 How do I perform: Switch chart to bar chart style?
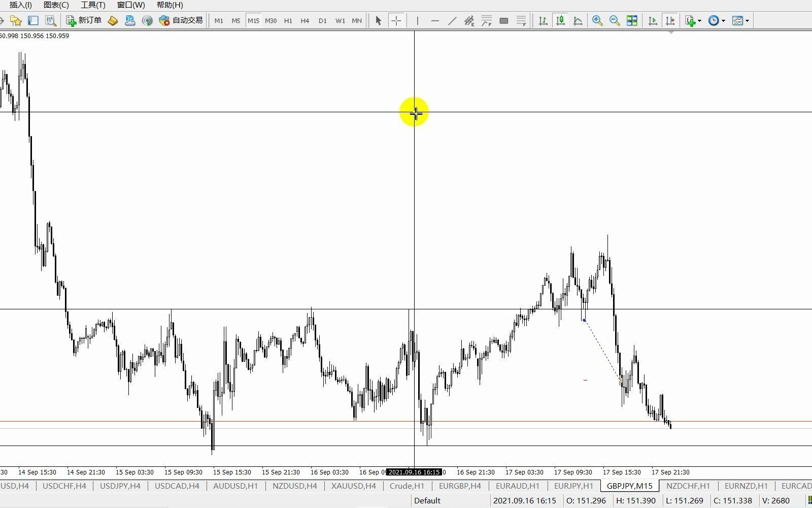[543, 21]
